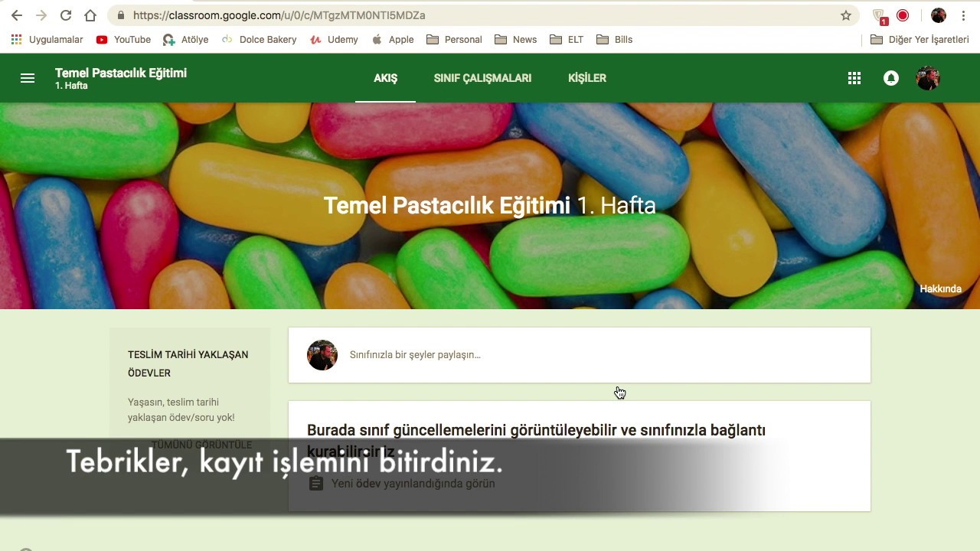Open the Chrome three-dot menu
Screen dimensions: 980x551
tap(963, 15)
